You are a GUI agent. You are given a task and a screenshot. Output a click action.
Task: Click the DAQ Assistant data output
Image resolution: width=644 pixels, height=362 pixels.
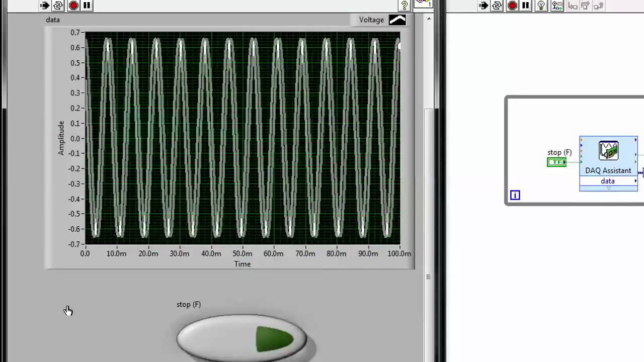(x=608, y=181)
